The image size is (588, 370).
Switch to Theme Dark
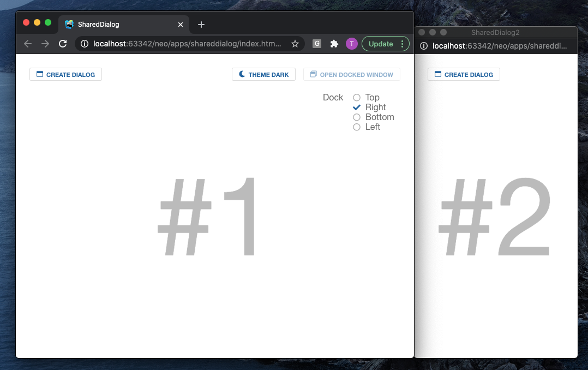263,74
